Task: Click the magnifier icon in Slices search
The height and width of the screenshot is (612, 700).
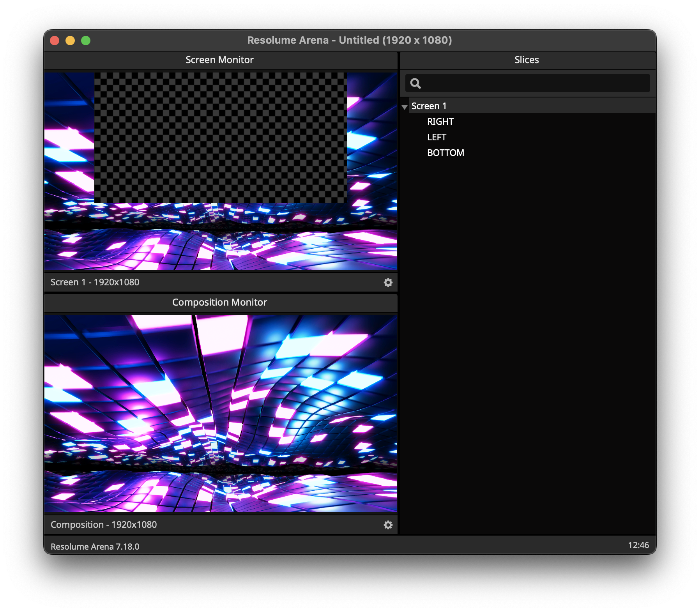Action: (x=415, y=83)
